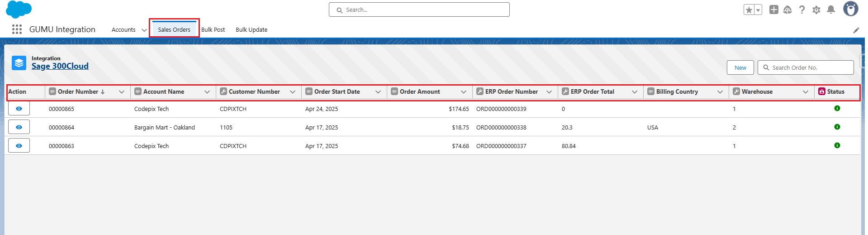
Task: Expand Order Number column menu chevron
Action: click(122, 92)
